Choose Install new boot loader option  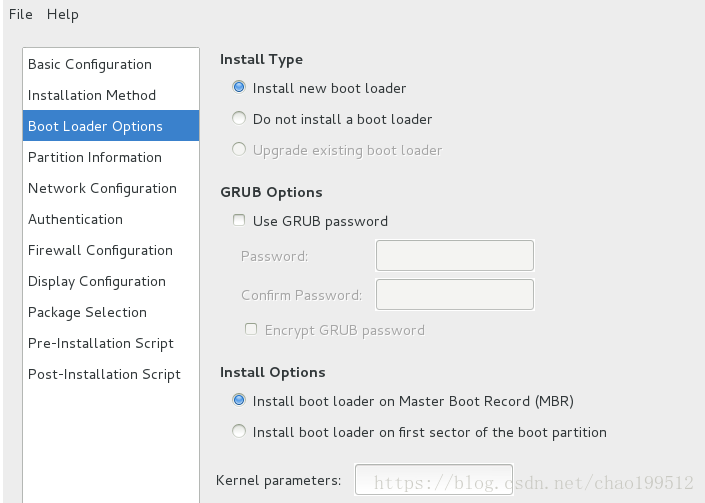click(x=239, y=87)
